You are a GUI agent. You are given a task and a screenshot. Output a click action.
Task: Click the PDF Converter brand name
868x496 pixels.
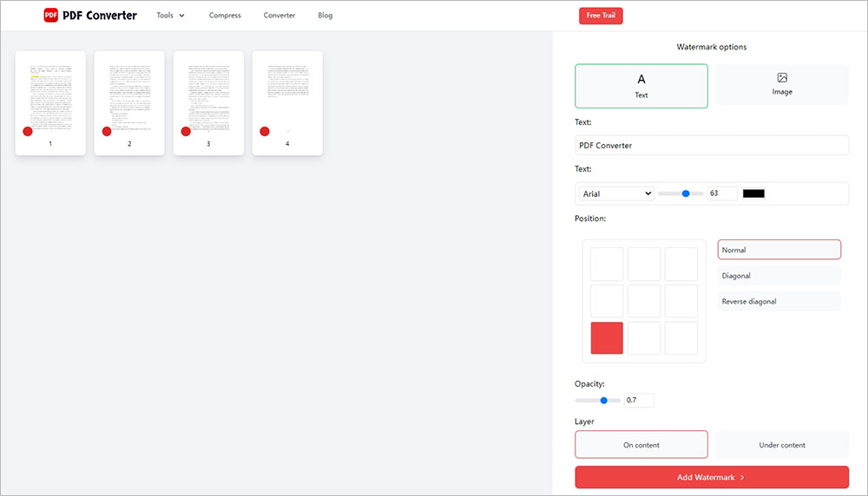100,16
